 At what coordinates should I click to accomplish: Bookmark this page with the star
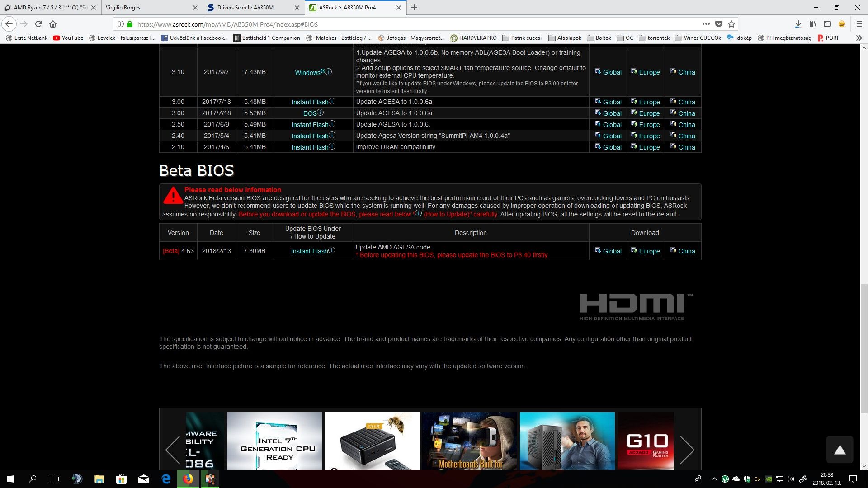(731, 24)
